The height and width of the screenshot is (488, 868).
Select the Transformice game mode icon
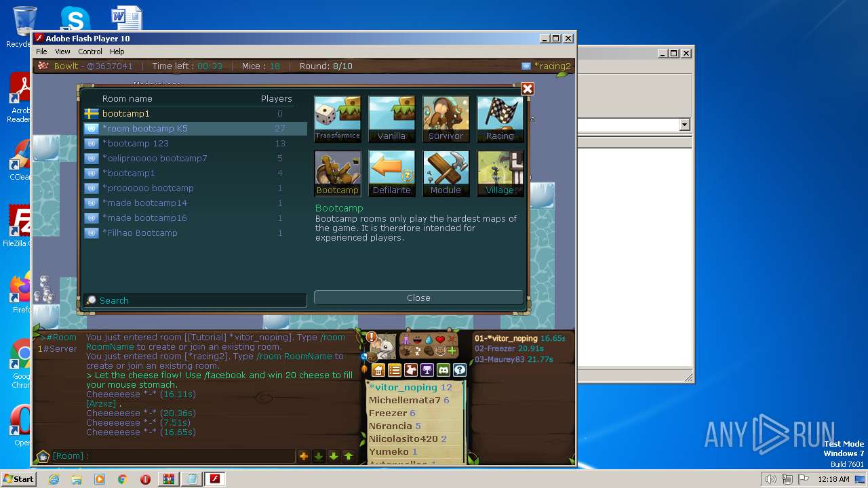[x=337, y=119]
